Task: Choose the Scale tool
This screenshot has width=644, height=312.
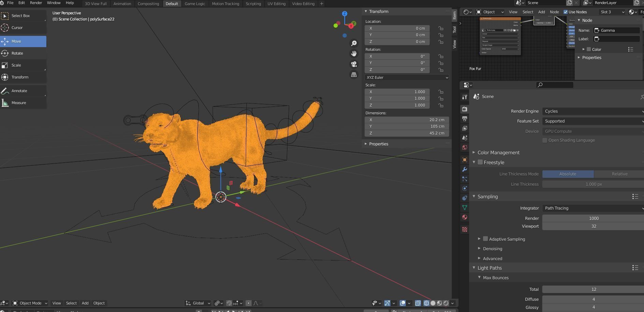Action: point(23,65)
